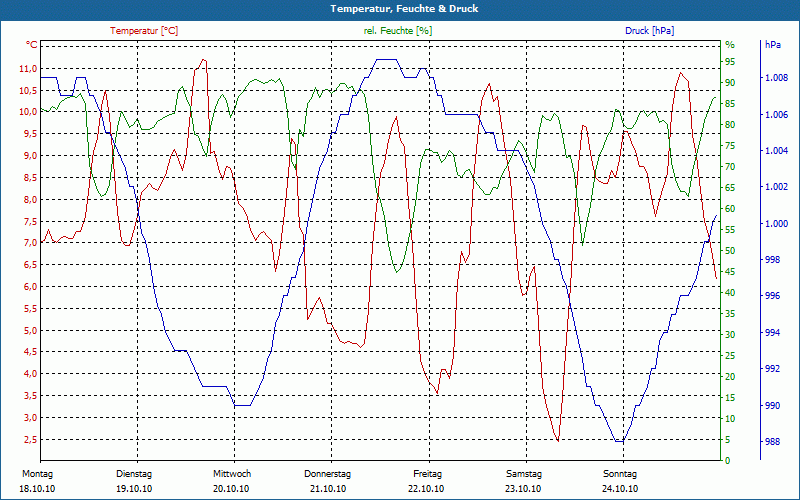Click the date '21.10.10'
The width and height of the screenshot is (800, 500).
tap(328, 489)
